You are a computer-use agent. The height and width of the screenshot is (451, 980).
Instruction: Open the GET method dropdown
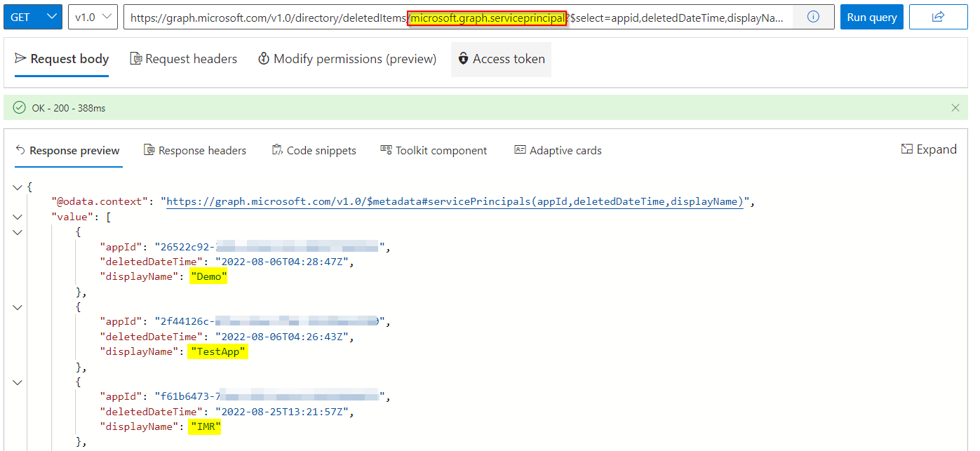(x=32, y=17)
